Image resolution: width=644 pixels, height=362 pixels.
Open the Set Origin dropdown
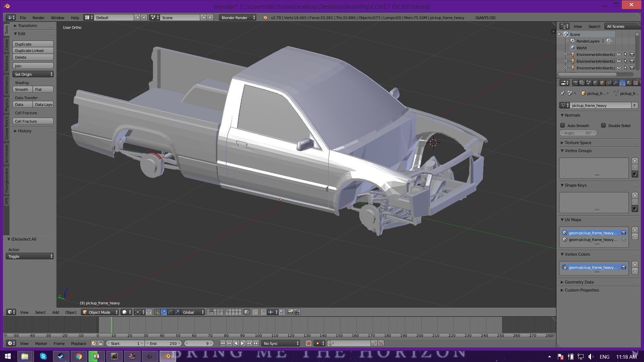point(33,74)
